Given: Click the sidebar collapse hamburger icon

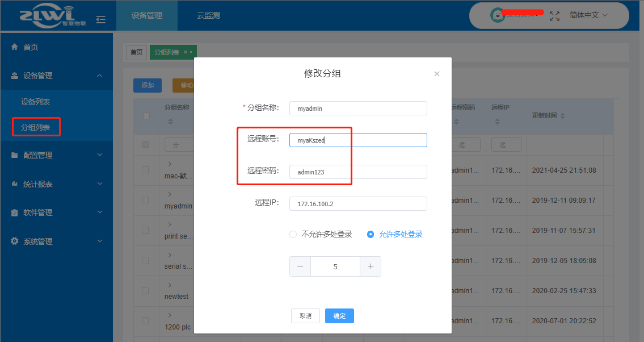Looking at the screenshot, I should click(101, 19).
